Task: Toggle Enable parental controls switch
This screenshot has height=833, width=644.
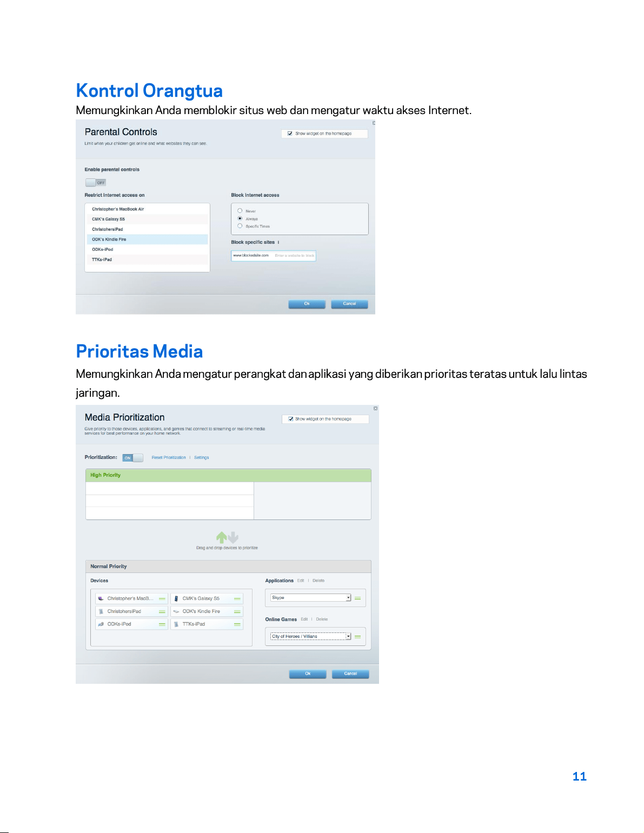Action: (96, 183)
